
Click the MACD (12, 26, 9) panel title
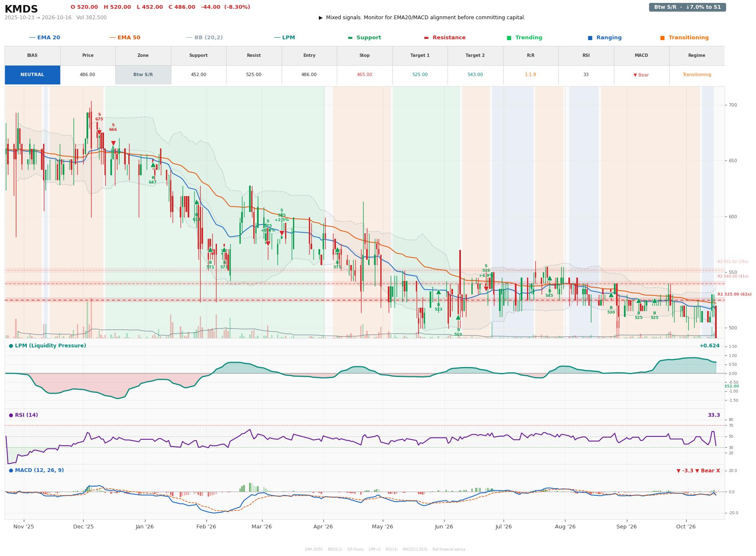point(36,470)
